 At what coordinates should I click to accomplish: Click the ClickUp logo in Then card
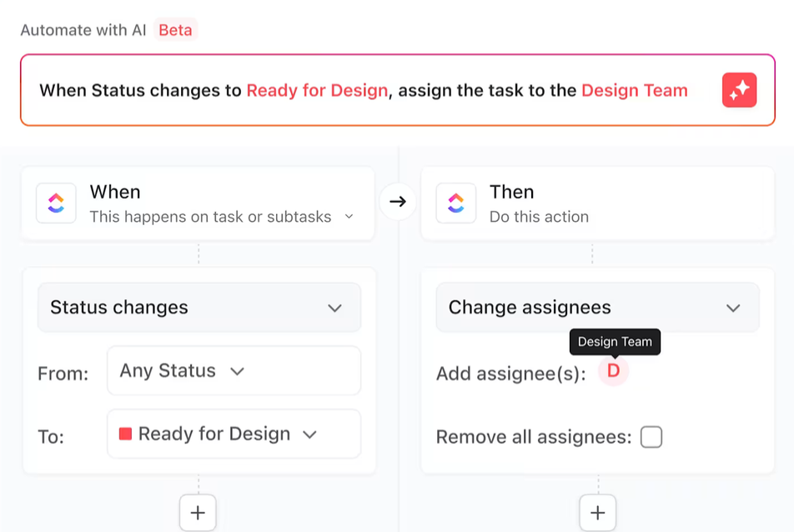(456, 203)
